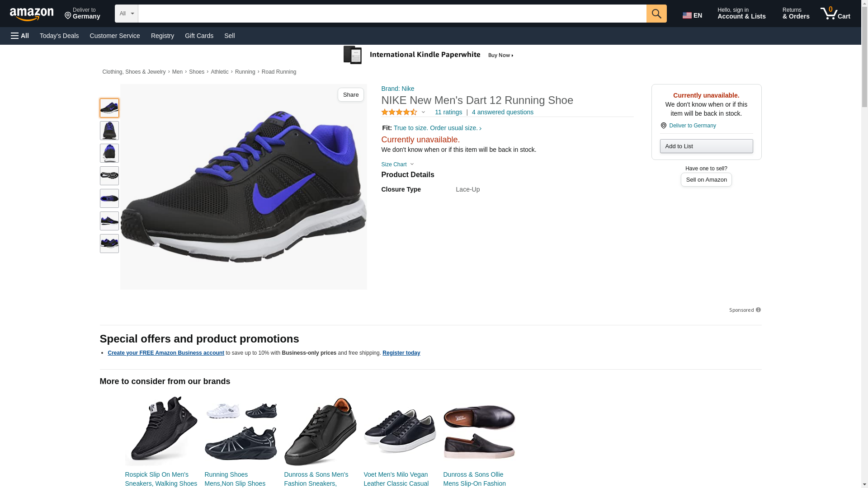This screenshot has height=488, width=868.
Task: Open the 4 answered questions link
Action: [502, 112]
